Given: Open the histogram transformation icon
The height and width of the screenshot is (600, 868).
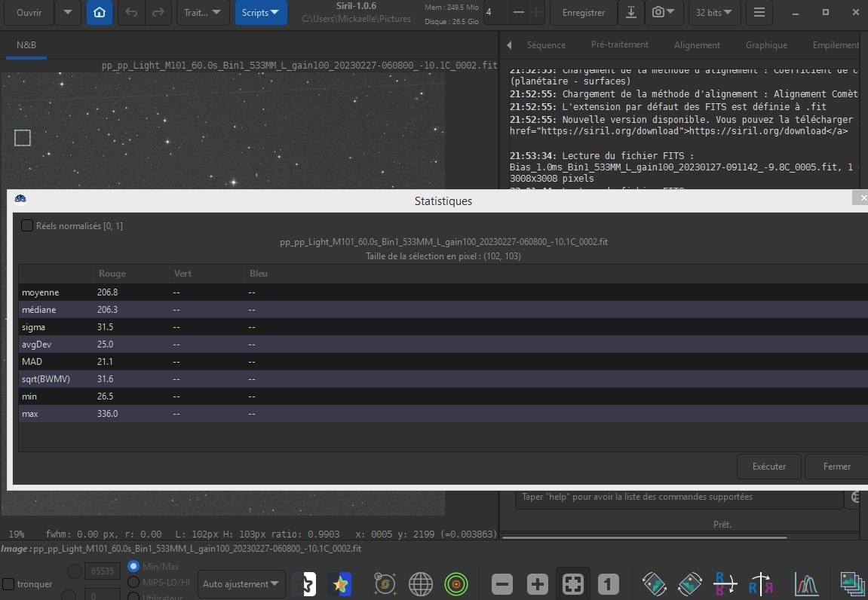Looking at the screenshot, I should 807,584.
